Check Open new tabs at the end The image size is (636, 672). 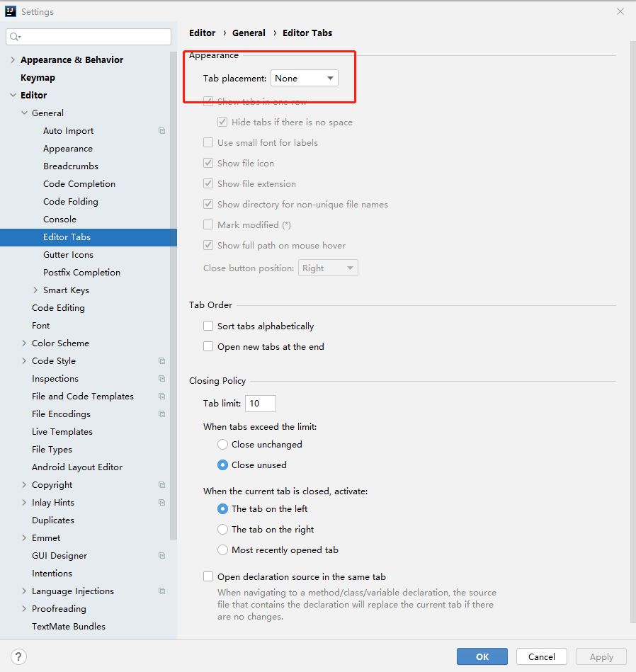click(208, 347)
